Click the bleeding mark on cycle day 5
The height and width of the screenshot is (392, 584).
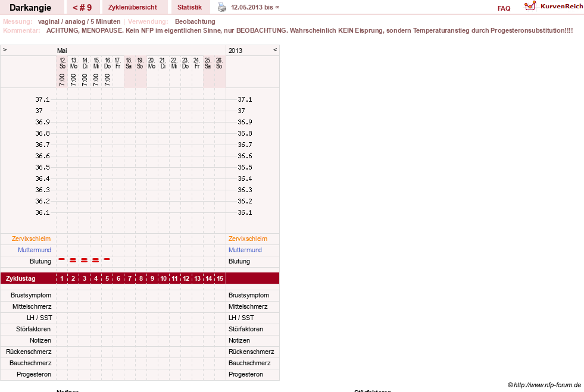(x=107, y=259)
